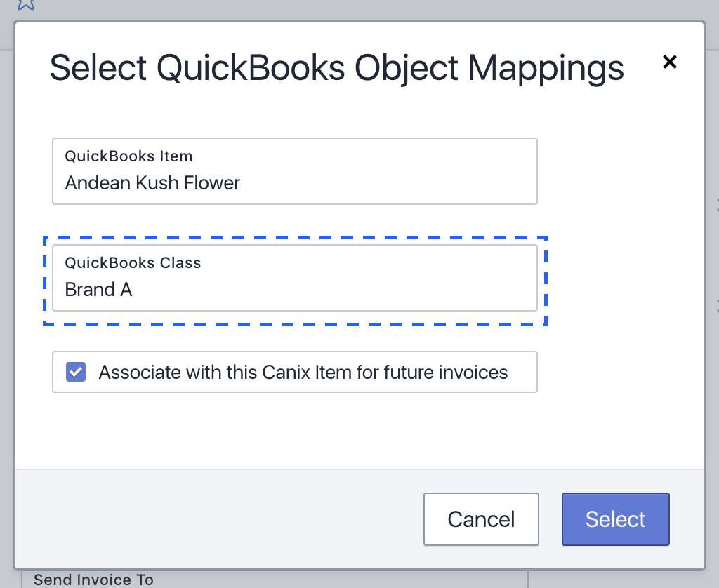Screen dimensions: 719x588
Task: Click the Brand A class value
Action: point(98,290)
